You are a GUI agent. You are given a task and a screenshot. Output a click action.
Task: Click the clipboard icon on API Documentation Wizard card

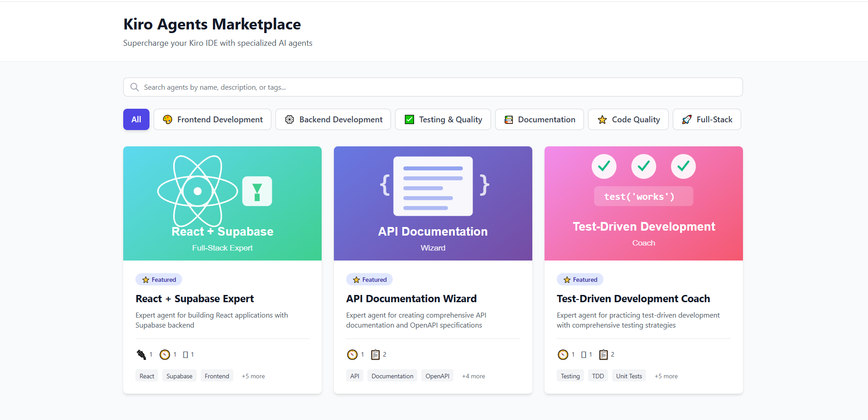375,355
